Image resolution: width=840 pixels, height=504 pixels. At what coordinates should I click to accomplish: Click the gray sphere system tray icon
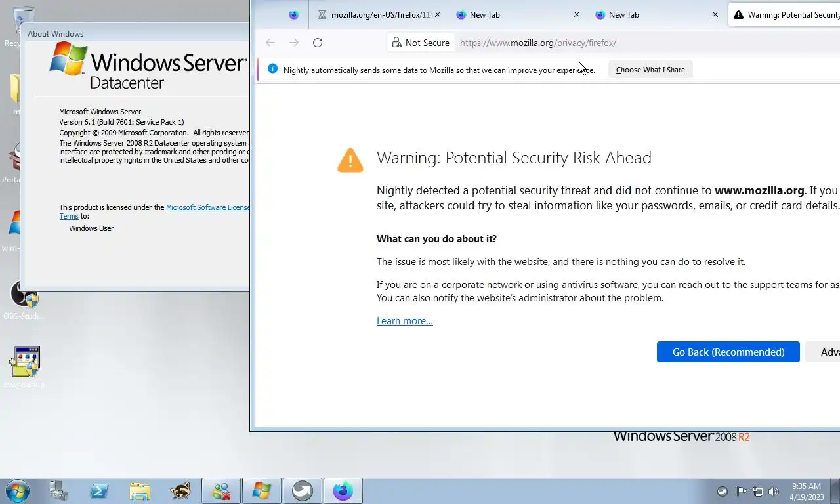click(x=723, y=491)
